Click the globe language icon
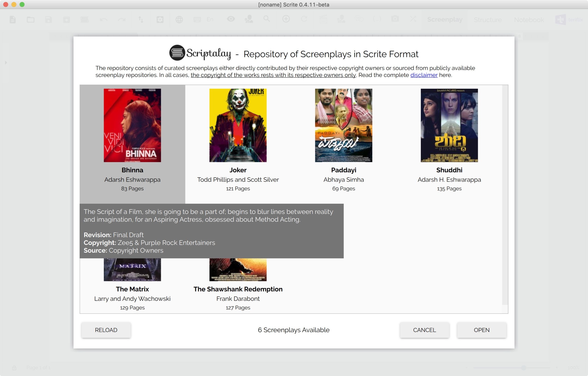The width and height of the screenshot is (588, 376). tap(179, 19)
